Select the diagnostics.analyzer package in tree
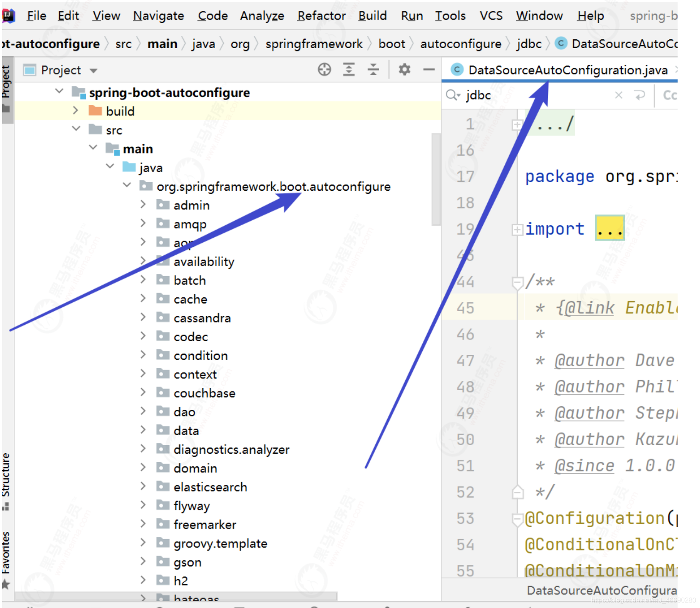This screenshot has height=608, width=700. (x=231, y=449)
